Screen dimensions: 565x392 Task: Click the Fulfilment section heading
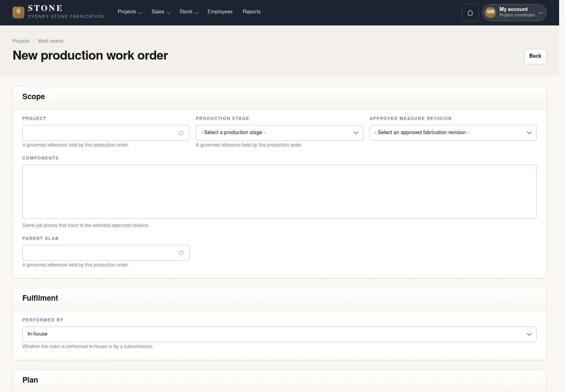click(40, 298)
